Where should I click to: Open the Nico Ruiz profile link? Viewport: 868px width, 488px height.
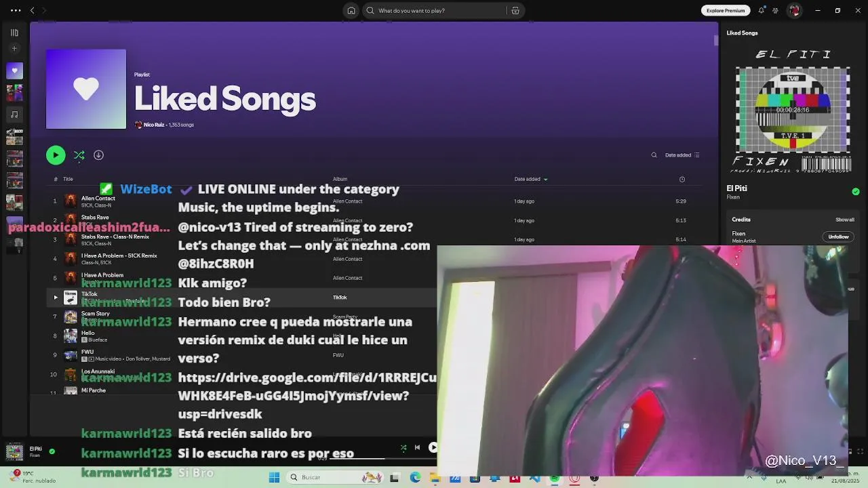click(154, 125)
